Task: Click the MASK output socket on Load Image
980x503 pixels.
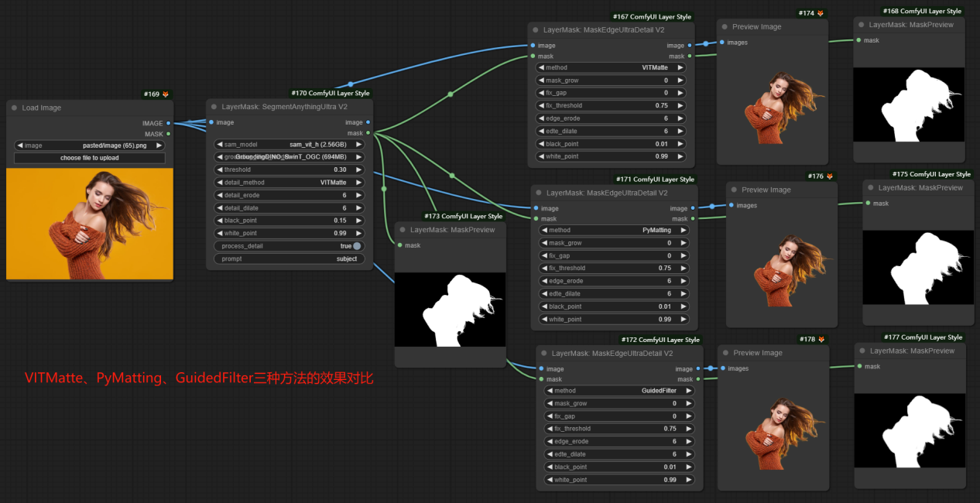Action: 169,134
